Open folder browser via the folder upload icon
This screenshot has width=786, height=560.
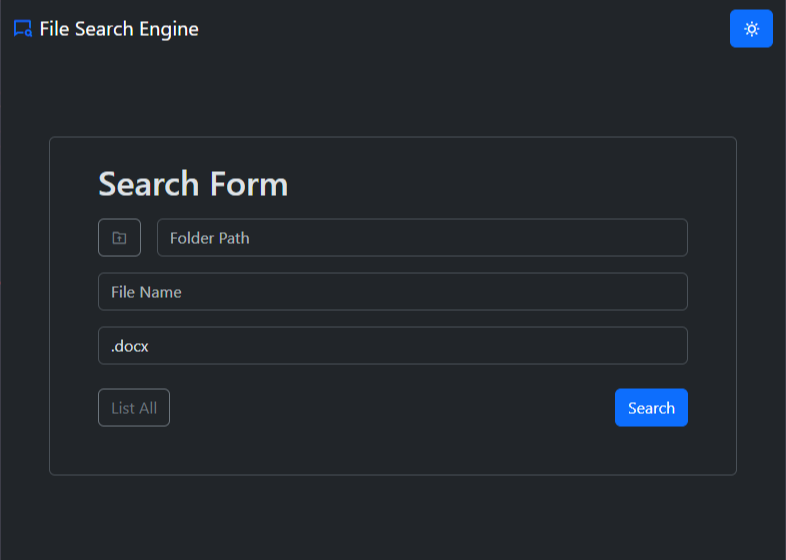pos(119,238)
